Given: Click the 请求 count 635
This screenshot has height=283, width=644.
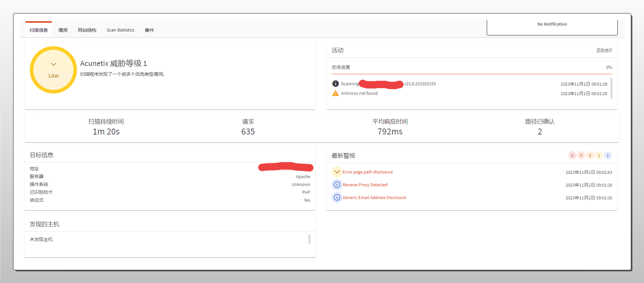Looking at the screenshot, I should click(248, 132).
